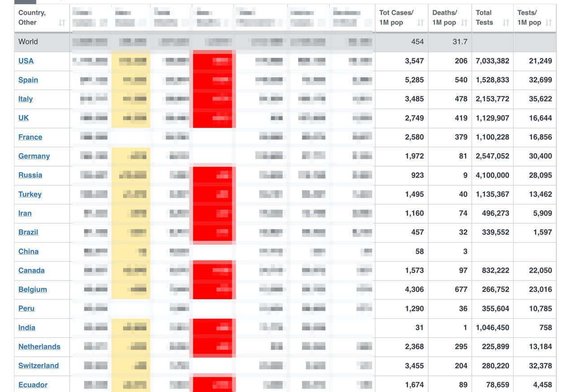
Task: Open the USA country link
Action: (x=26, y=61)
